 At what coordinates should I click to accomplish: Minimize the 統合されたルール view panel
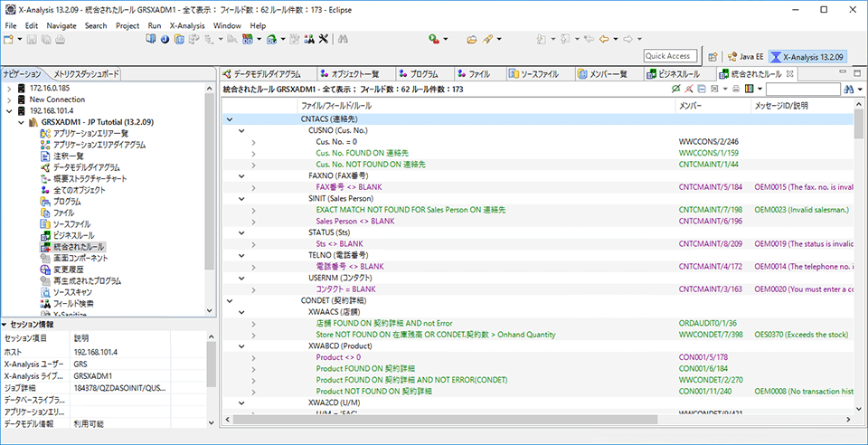843,72
